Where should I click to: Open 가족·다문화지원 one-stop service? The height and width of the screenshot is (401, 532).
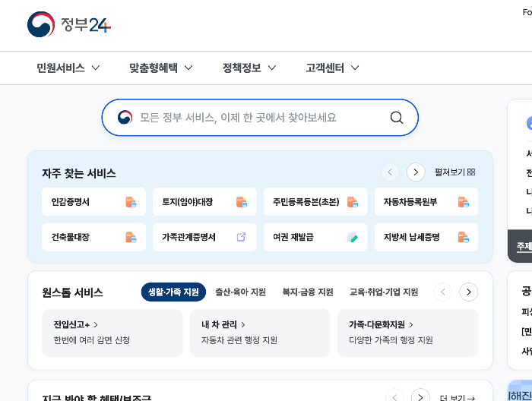[407, 333]
